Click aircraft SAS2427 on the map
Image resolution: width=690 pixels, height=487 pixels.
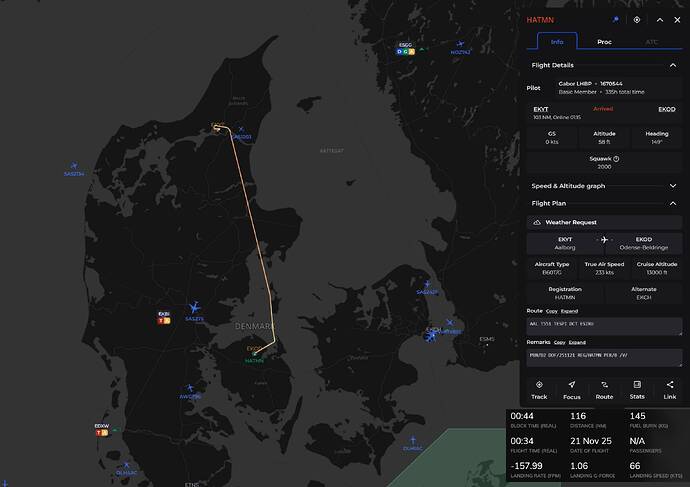[x=427, y=284]
